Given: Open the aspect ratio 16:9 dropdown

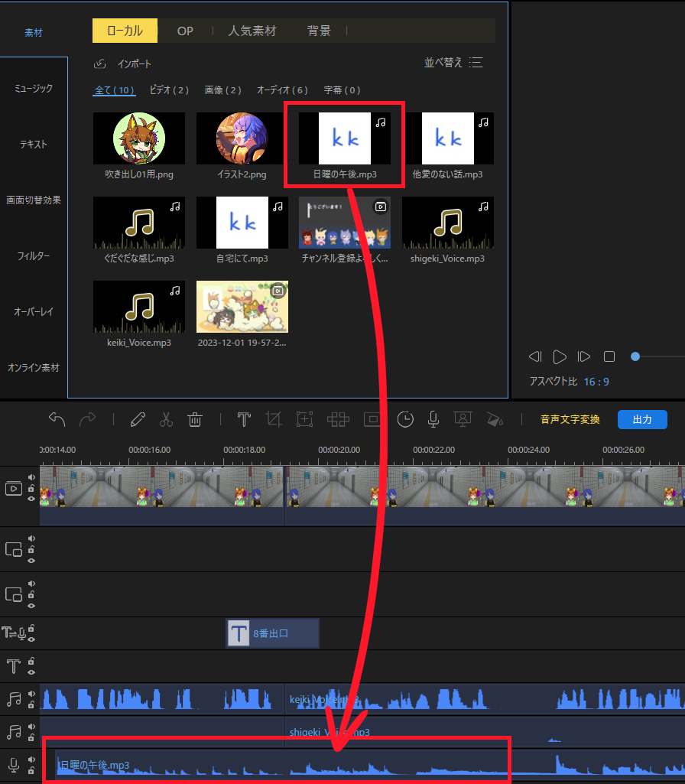Looking at the screenshot, I should pyautogui.click(x=597, y=382).
